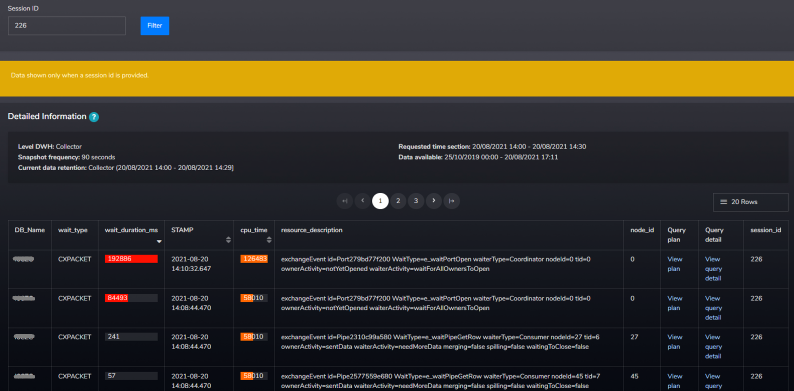Screen dimensions: 794x391
Task: Click red 192886 wait duration bar
Action: tap(131, 259)
